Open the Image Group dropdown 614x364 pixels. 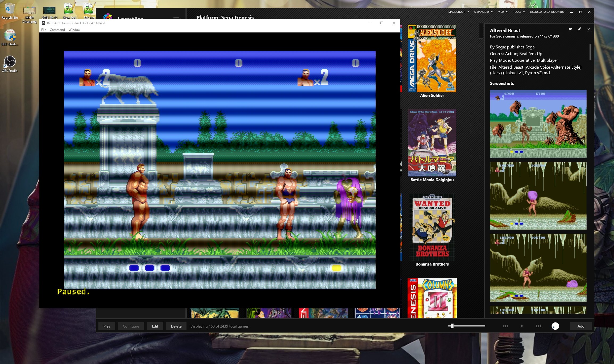pos(458,12)
